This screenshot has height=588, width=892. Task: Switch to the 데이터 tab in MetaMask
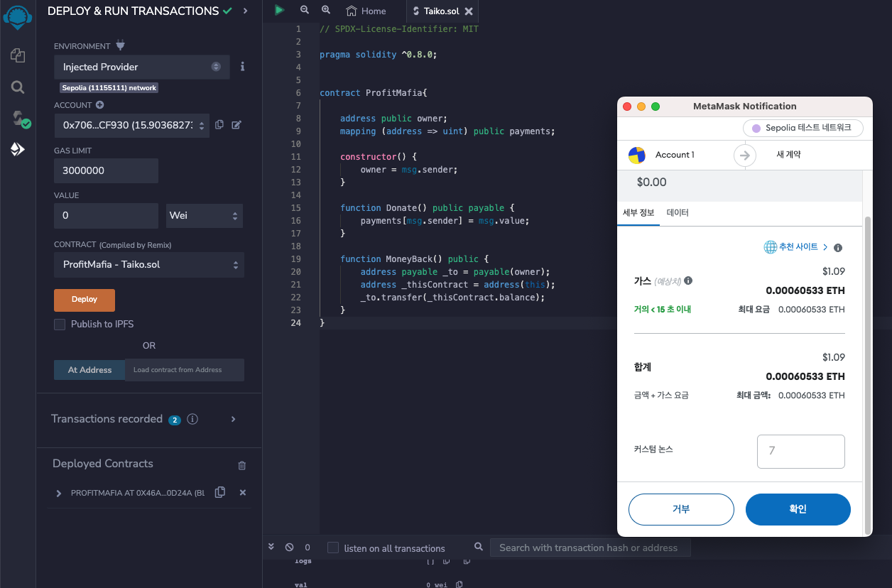point(678,212)
